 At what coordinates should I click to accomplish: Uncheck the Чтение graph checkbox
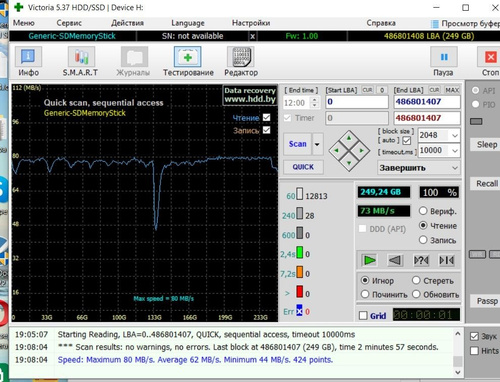pos(266,117)
